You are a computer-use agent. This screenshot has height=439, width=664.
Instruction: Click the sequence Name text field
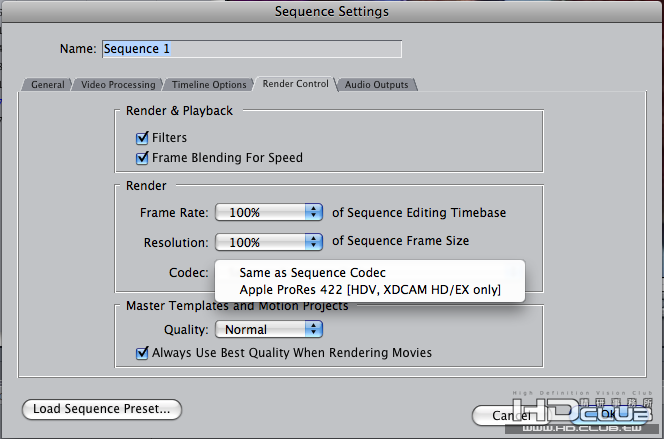click(x=250, y=48)
